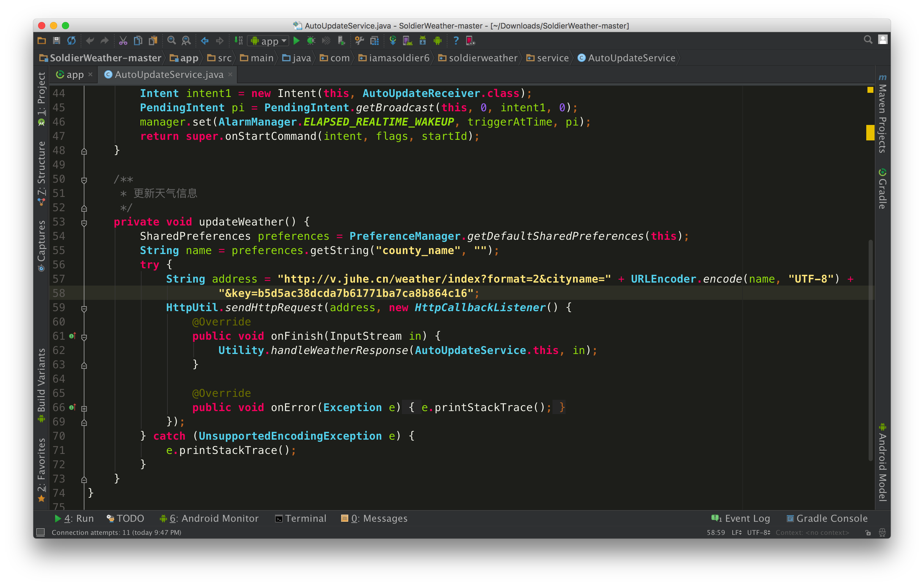This screenshot has height=586, width=924.
Task: Click the Search Everywhere magnifier top right
Action: [x=868, y=40]
